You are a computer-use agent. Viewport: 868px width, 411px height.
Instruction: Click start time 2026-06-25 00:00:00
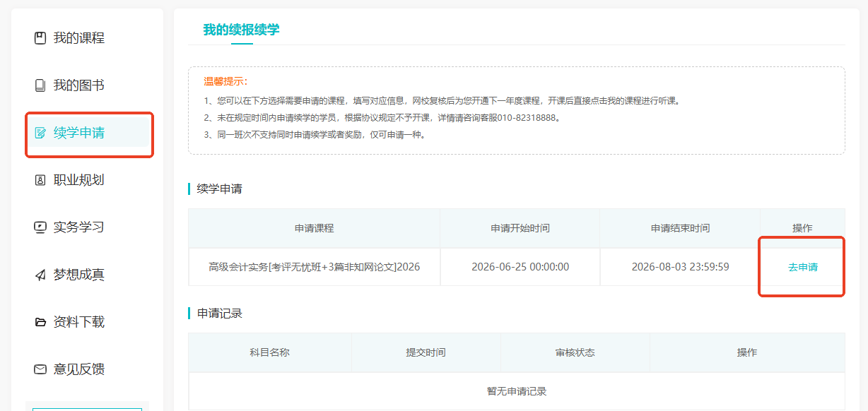pos(520,267)
